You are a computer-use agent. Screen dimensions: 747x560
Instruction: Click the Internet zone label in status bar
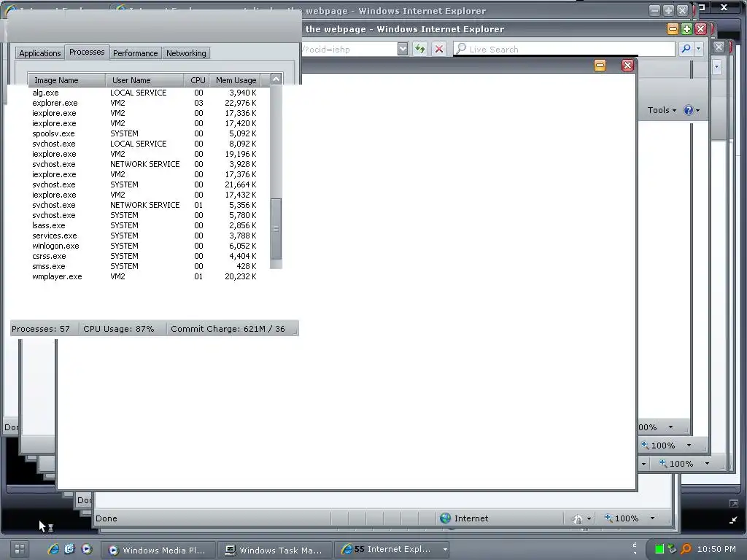click(x=471, y=518)
